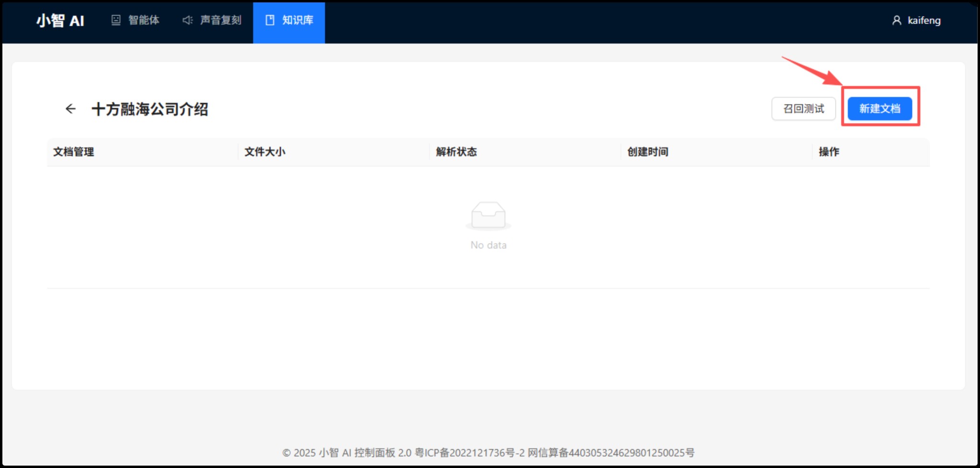
Task: Click the 粤ICP备2022121736号-2 footer text
Action: [469, 452]
